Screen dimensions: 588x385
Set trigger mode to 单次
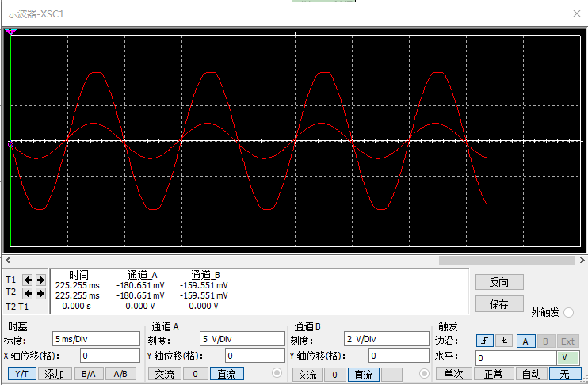pos(454,374)
